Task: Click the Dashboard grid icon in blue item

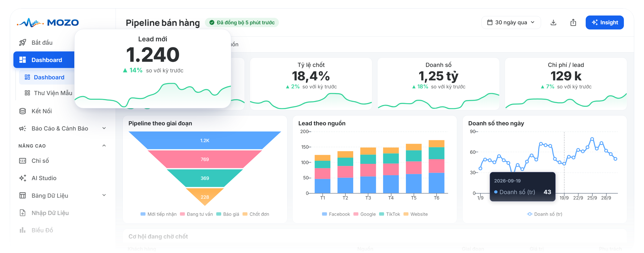Action: pos(23,60)
